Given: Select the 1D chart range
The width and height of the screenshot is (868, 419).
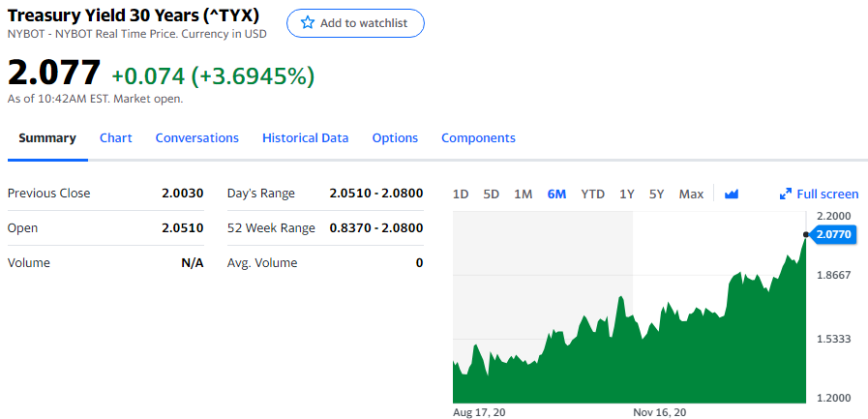Looking at the screenshot, I should click(461, 194).
